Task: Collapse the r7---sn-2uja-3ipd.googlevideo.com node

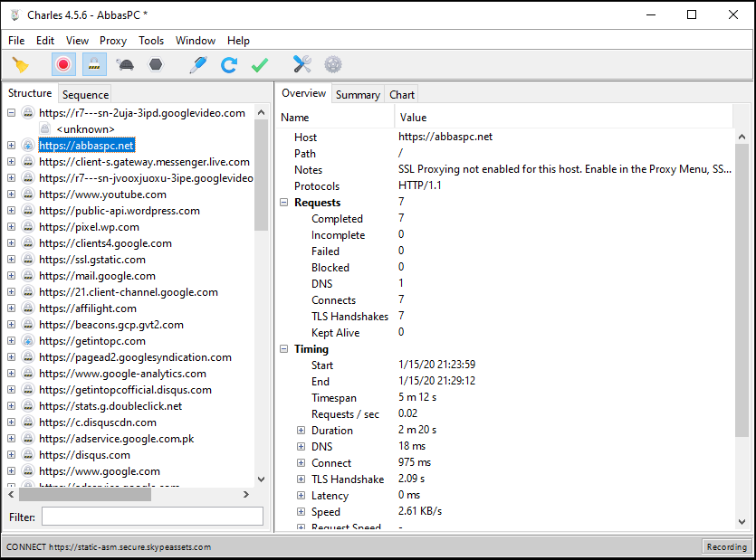Action: tap(11, 113)
